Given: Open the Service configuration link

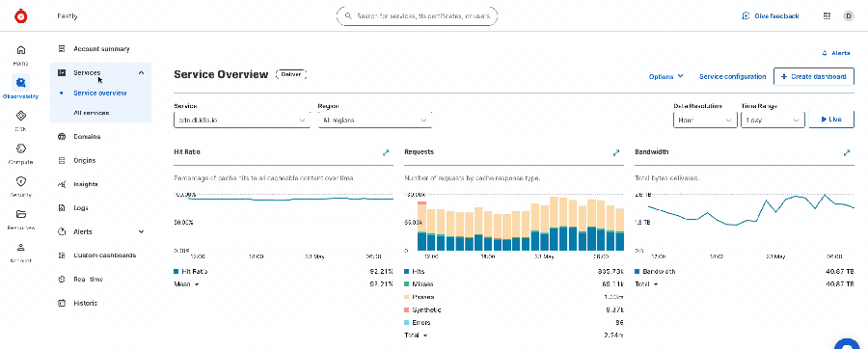Looking at the screenshot, I should click(x=732, y=77).
